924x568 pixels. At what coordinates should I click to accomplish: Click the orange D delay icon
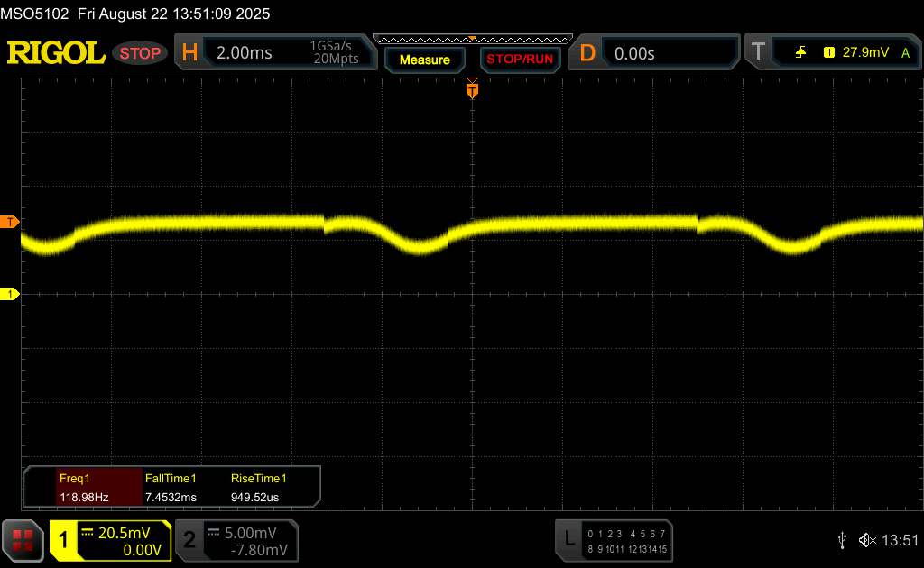coord(587,53)
